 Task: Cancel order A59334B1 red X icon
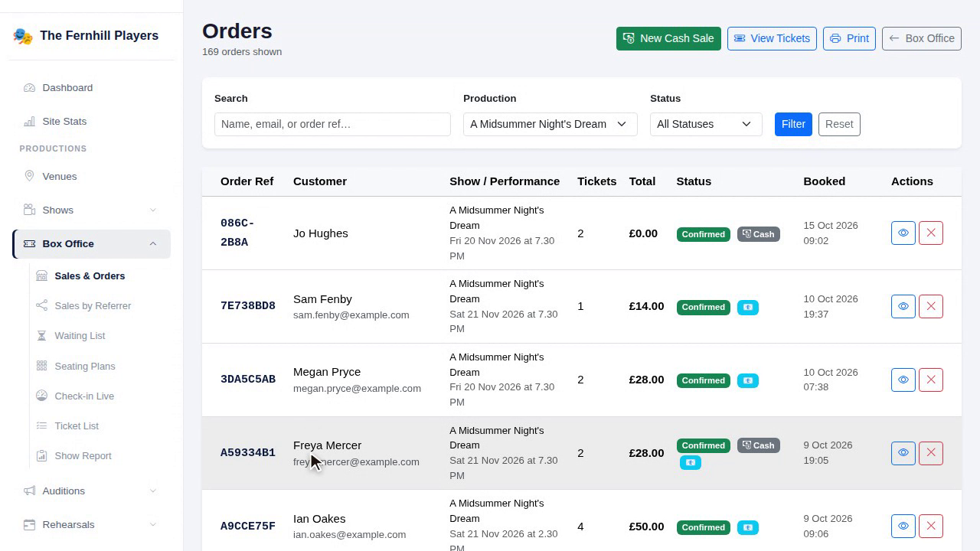coord(931,453)
